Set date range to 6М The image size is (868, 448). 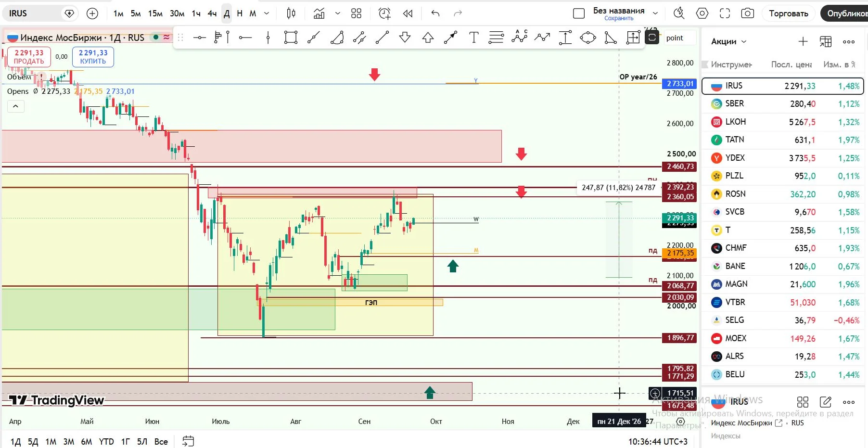tap(87, 441)
